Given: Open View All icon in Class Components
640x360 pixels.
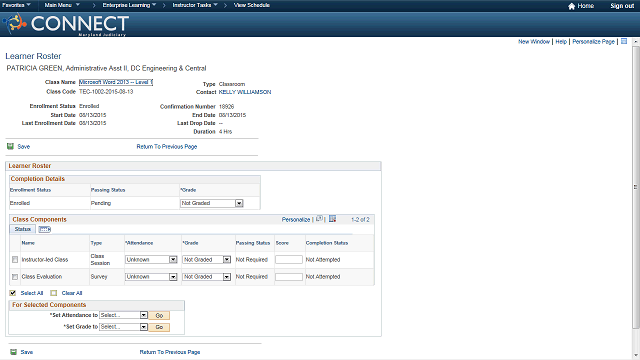Looking at the screenshot, I should pyautogui.click(x=319, y=219).
